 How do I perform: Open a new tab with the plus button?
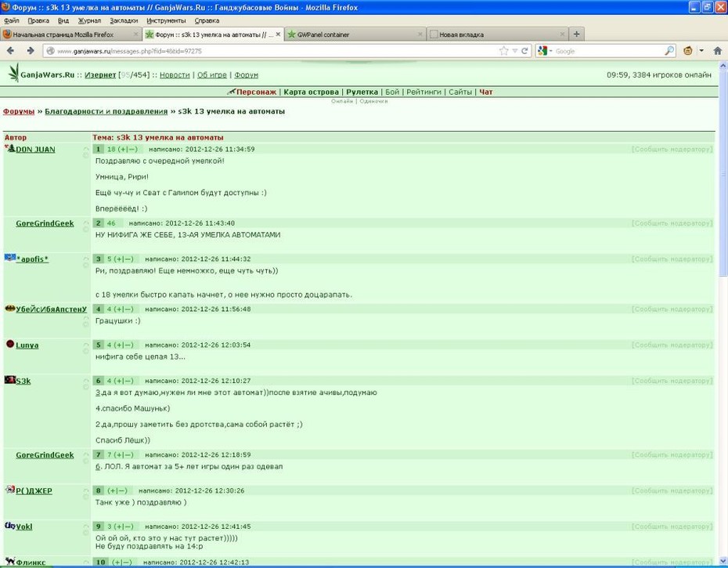pos(576,34)
